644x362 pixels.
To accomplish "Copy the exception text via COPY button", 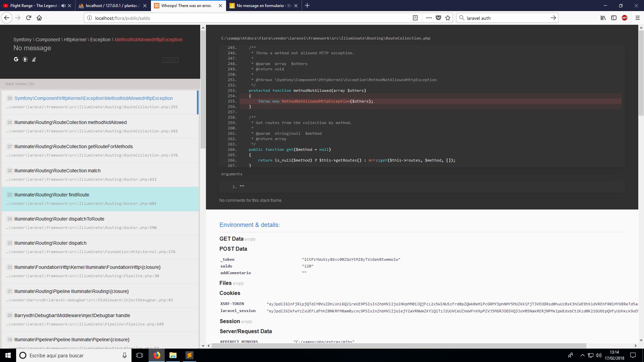I will click(x=170, y=60).
